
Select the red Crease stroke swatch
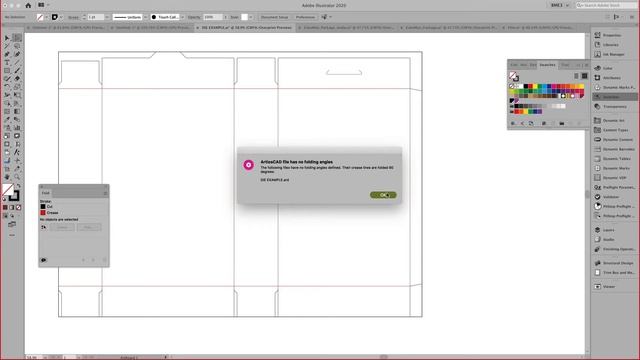(43, 213)
